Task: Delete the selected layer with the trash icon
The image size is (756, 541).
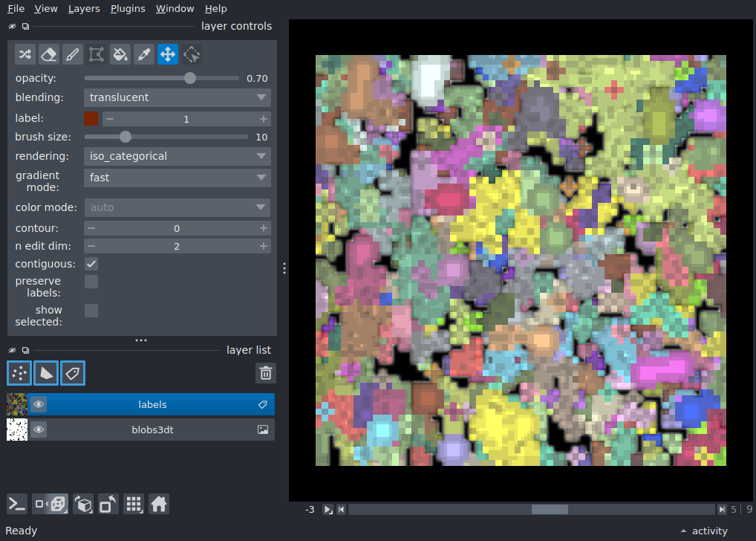Action: 266,373
